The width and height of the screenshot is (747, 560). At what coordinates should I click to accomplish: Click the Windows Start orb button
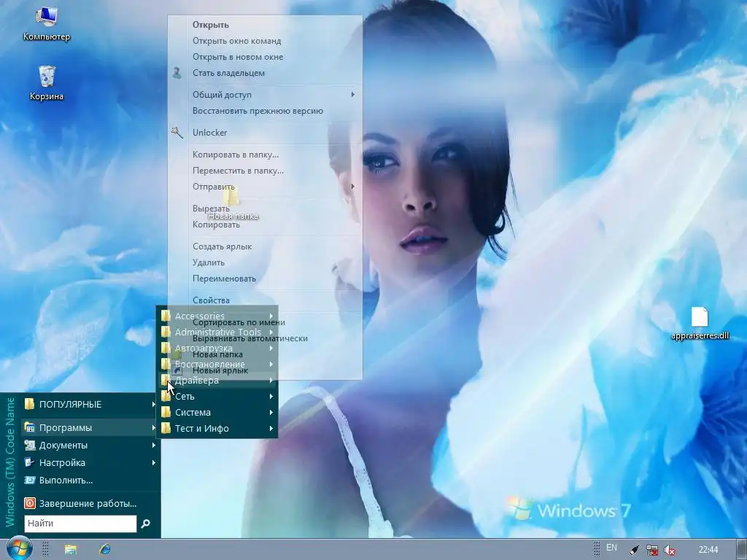pos(19,548)
